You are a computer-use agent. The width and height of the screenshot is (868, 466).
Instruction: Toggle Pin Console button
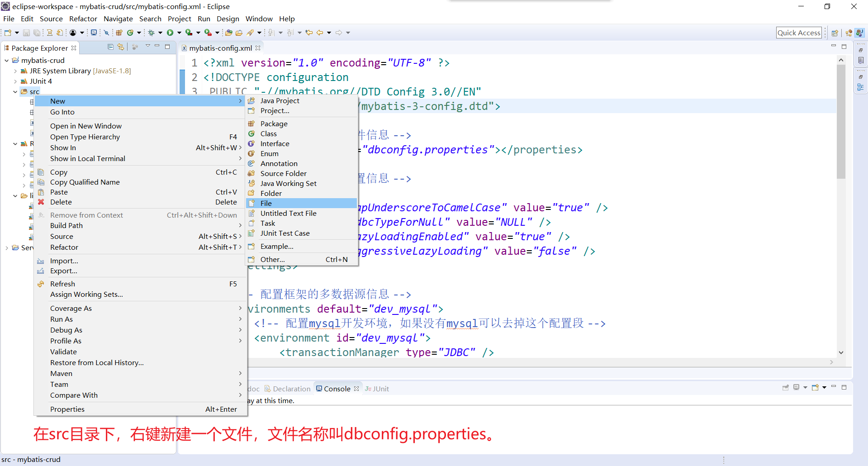point(785,387)
